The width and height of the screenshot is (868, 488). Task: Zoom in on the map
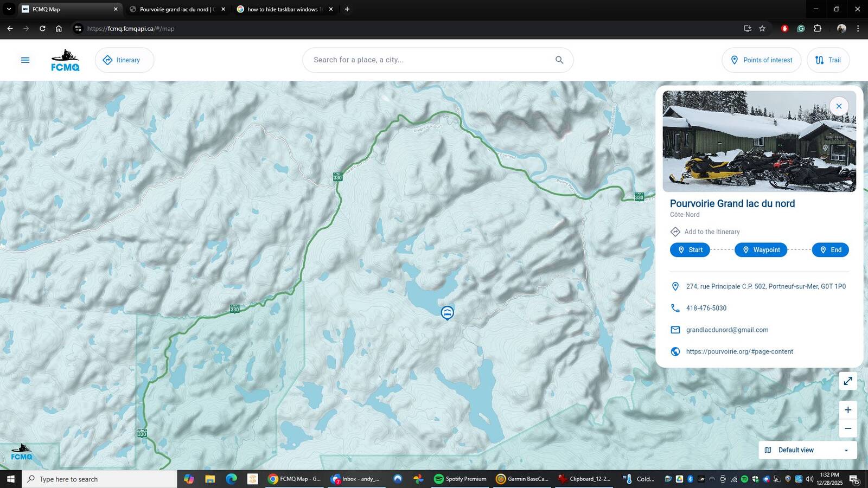pos(848,410)
